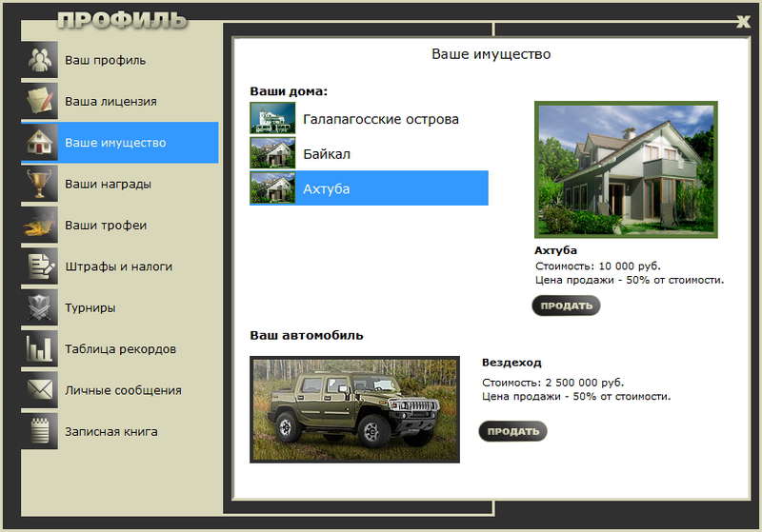Click the Стоимость: 2 500 000 руб. text
Viewport: 762px width, 532px height.
[553, 383]
